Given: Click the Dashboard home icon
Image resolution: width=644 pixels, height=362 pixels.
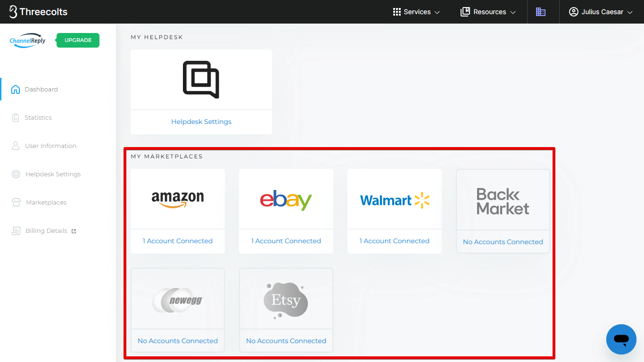Looking at the screenshot, I should [16, 89].
